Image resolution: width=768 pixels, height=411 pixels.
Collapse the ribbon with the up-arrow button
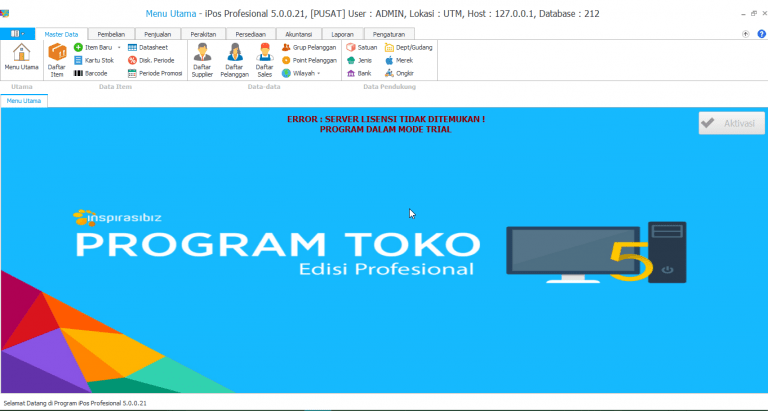coord(746,34)
